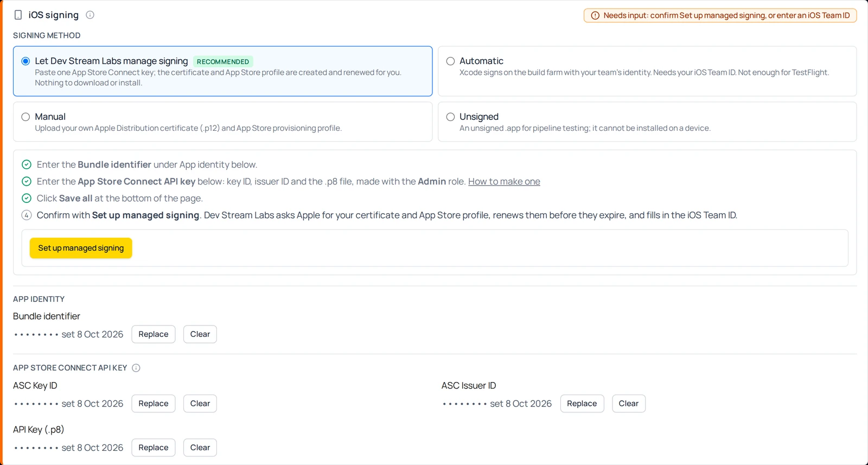
Task: Click the masked Bundle identifier value set 8 Oct 2026
Action: coord(69,334)
